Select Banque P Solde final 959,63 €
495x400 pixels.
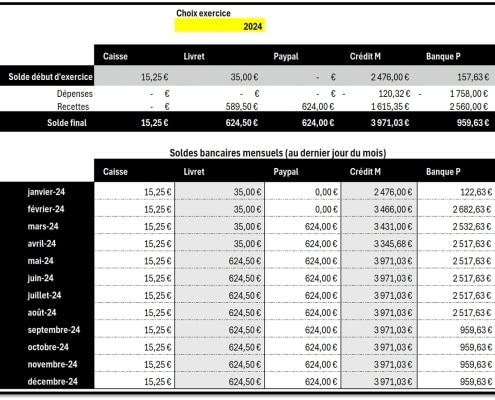(473, 123)
